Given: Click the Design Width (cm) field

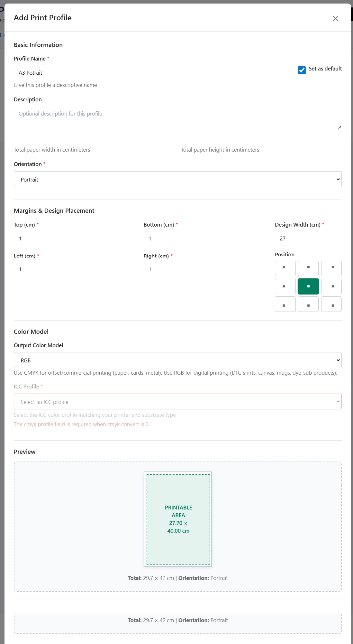Looking at the screenshot, I should pos(308,238).
